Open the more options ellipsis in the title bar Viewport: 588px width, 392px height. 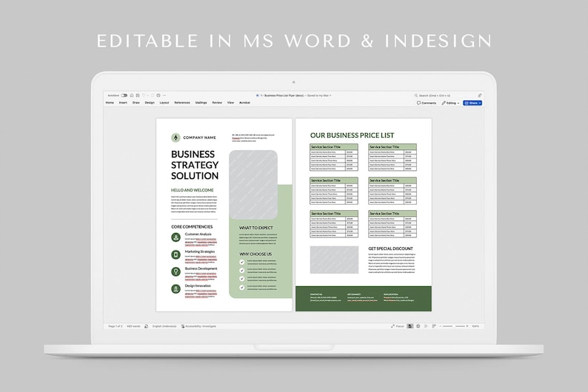coord(164,95)
